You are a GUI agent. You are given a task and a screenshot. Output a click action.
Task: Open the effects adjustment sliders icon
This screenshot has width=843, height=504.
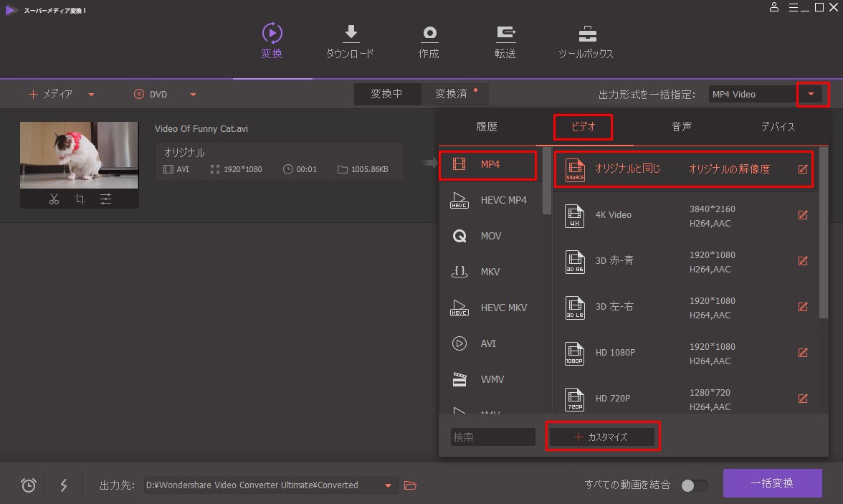click(x=105, y=199)
